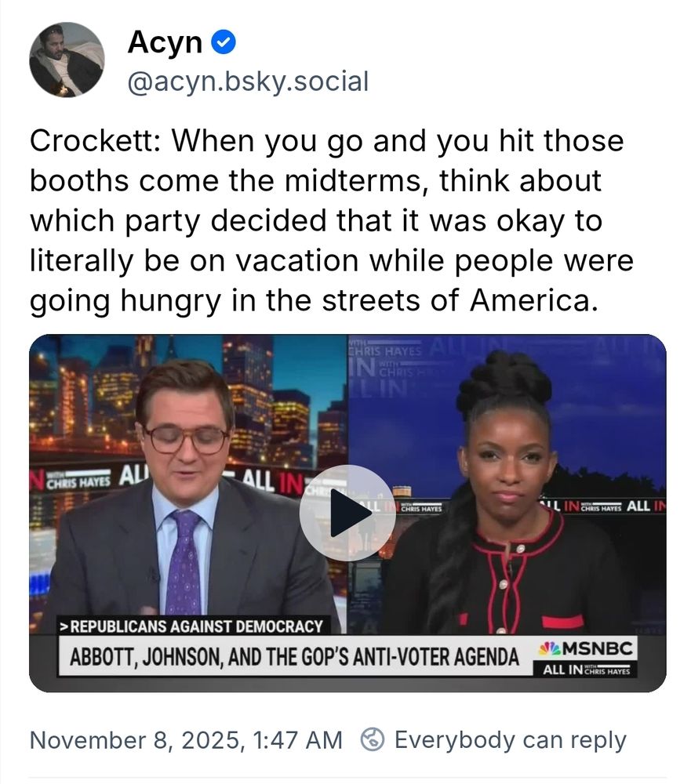Play the embedded MSNBC video
This screenshot has height=784, width=691.
[x=347, y=513]
